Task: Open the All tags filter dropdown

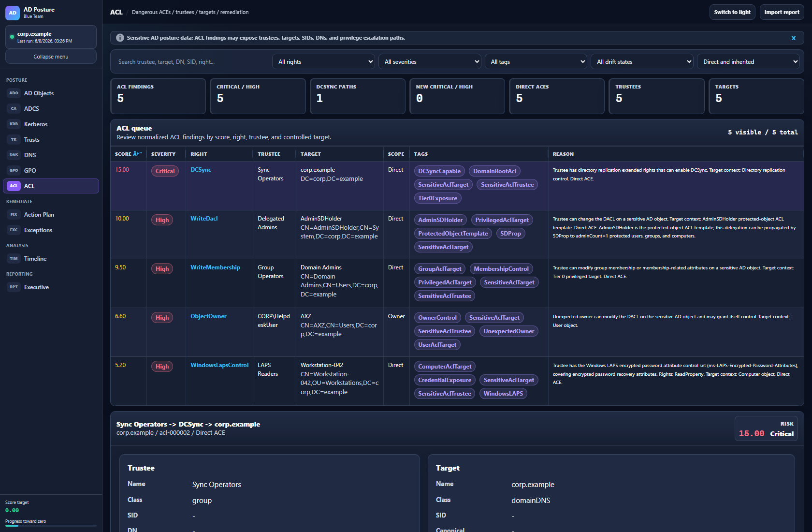Action: click(x=536, y=61)
